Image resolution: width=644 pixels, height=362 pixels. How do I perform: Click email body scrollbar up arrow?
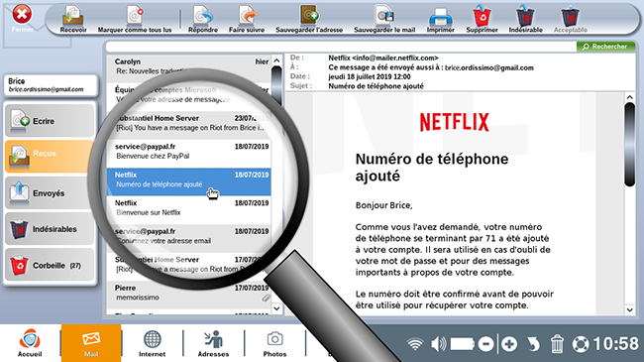click(x=630, y=97)
